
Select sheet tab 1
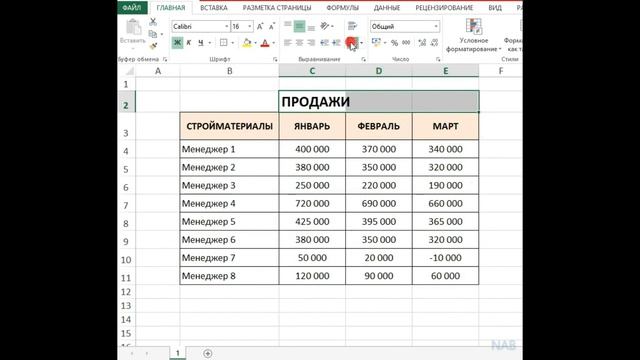coord(178,353)
